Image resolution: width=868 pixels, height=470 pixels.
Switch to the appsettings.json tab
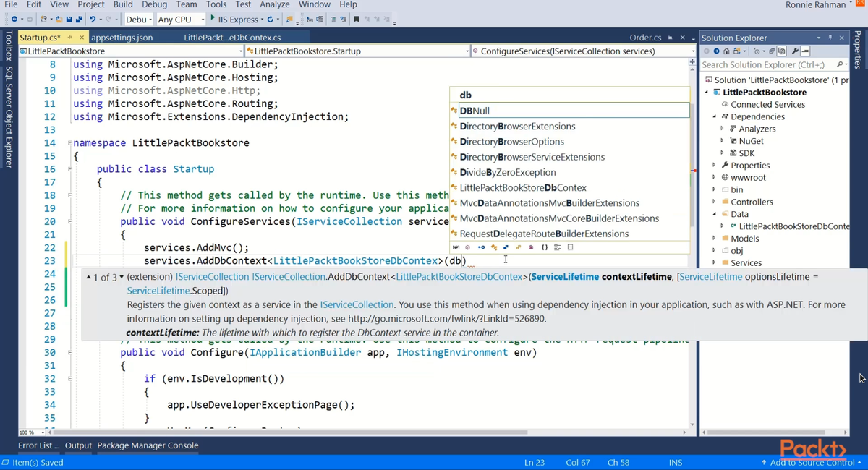click(x=122, y=38)
